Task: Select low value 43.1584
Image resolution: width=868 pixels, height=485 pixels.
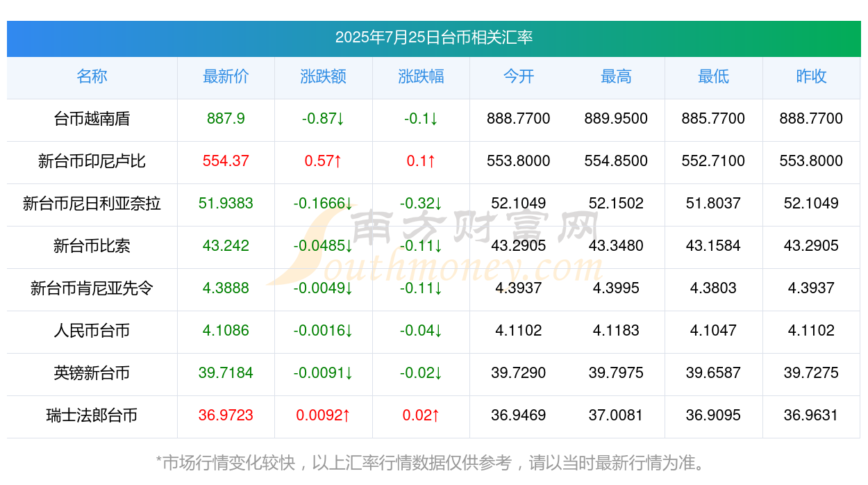Action: (x=713, y=246)
